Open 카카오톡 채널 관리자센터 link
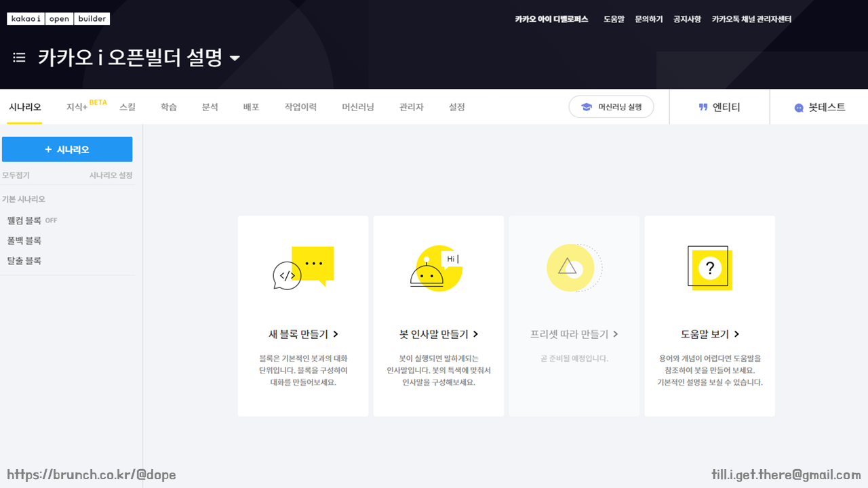Screen dimensions: 868x488 (751, 20)
